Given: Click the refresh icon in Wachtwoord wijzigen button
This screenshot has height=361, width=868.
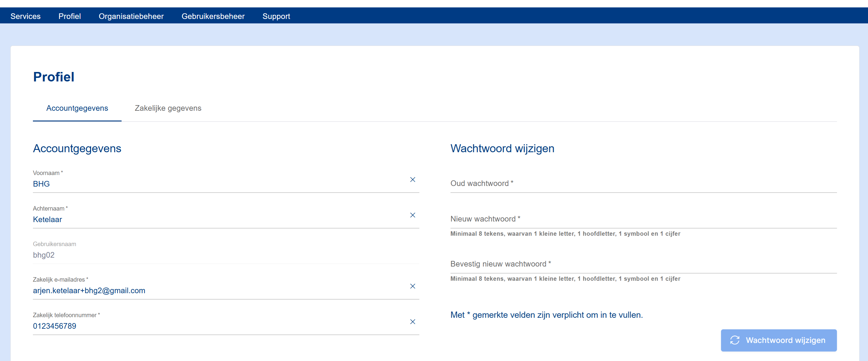Looking at the screenshot, I should pos(735,340).
